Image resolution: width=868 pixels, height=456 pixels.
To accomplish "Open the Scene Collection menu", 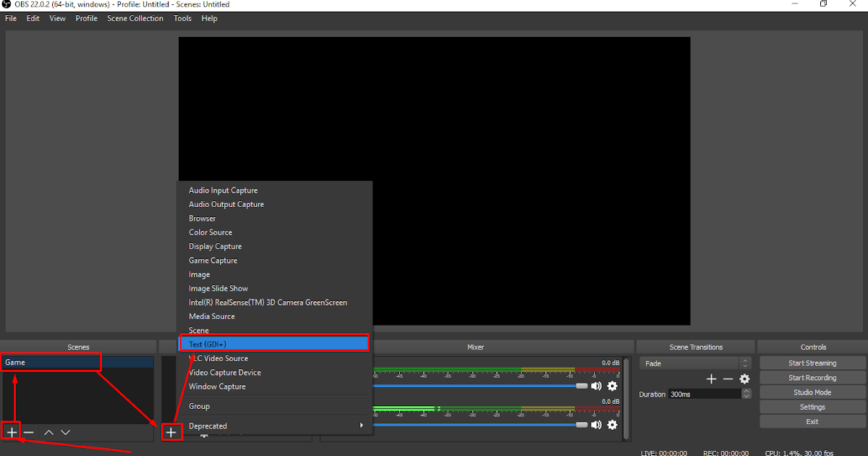I will (x=135, y=18).
